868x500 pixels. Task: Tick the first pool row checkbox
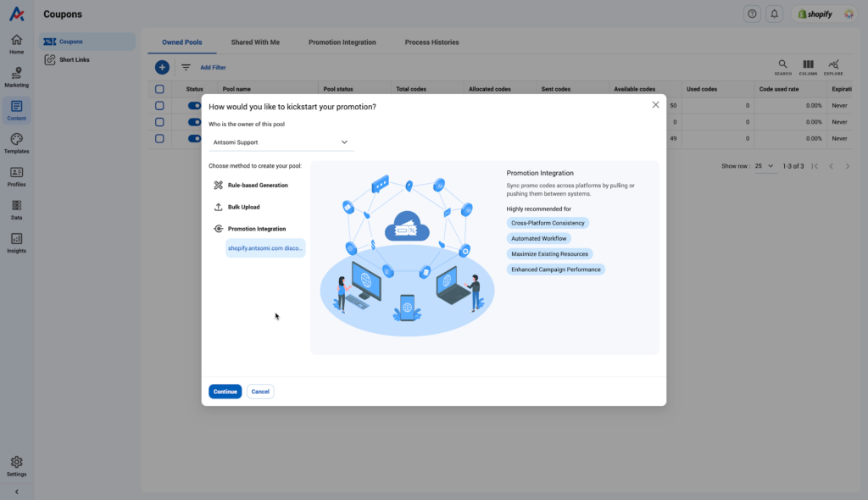point(159,105)
